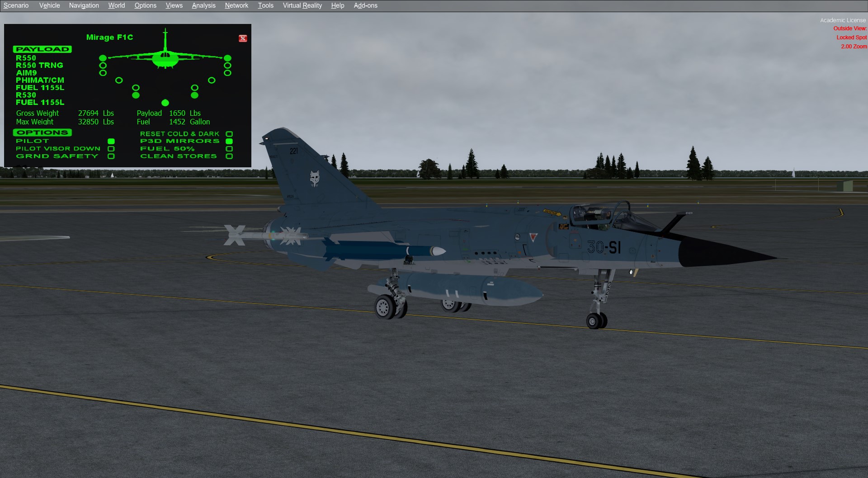
Task: Close the Mirage F1C payload panel
Action: click(243, 38)
